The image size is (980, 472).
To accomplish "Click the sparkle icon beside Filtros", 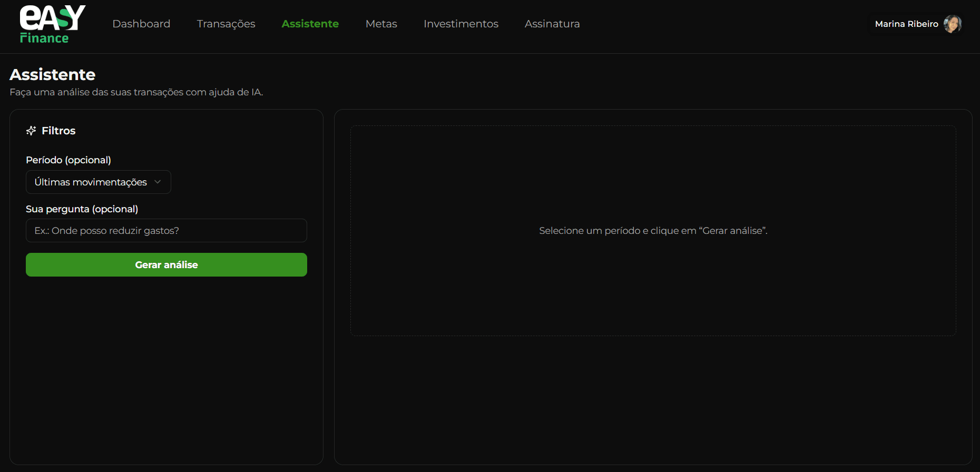I will click(x=31, y=131).
